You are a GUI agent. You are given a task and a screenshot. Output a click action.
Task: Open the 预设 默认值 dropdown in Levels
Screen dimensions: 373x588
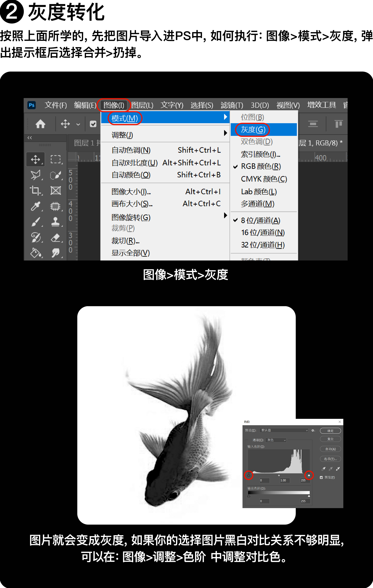tap(284, 430)
